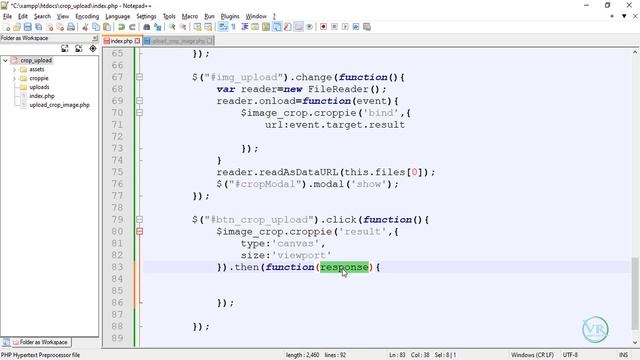Toggle the Indent Guide toolbar icon
Screen dimensions: 640x360
pyautogui.click(x=244, y=27)
